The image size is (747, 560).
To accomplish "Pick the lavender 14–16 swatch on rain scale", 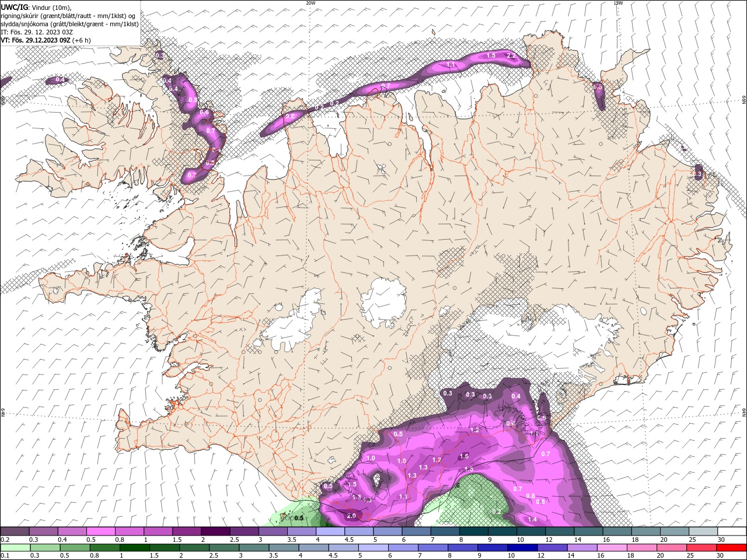I will point(582,548).
